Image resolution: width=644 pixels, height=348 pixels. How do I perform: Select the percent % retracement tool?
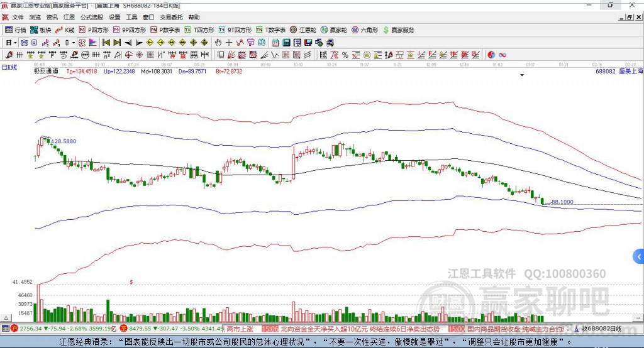point(345,55)
